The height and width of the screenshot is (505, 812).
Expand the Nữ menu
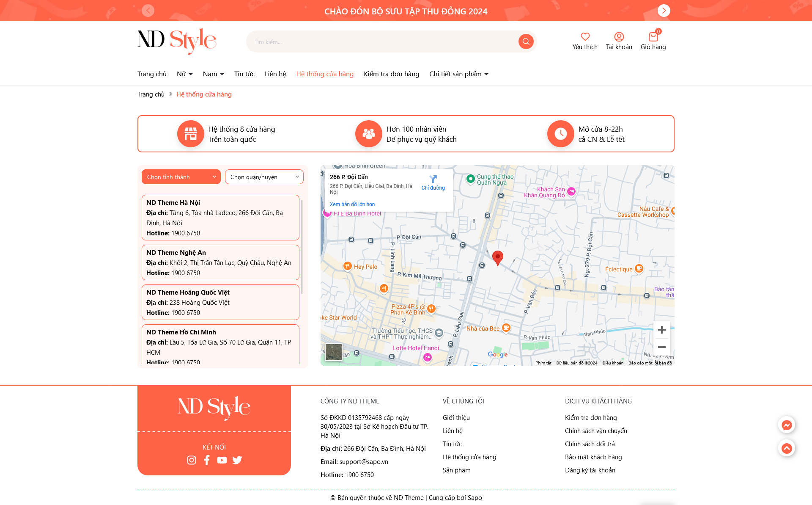[x=185, y=74]
